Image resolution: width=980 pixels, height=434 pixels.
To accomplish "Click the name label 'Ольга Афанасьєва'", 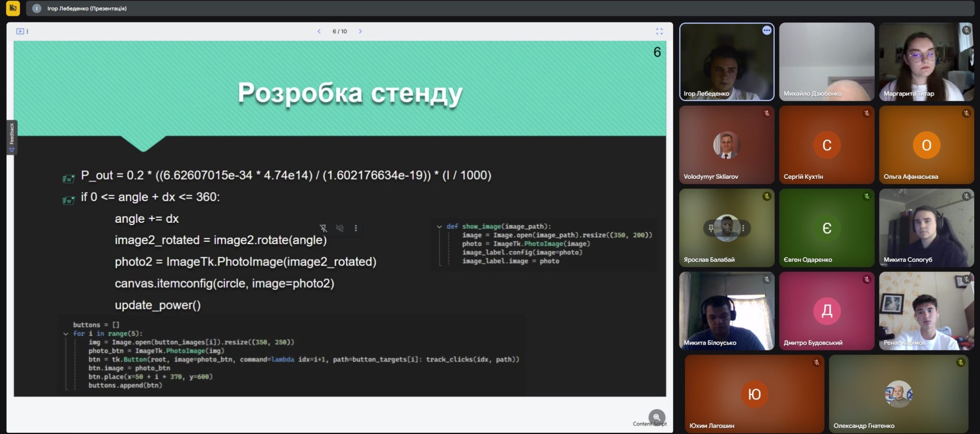I will click(x=911, y=177).
